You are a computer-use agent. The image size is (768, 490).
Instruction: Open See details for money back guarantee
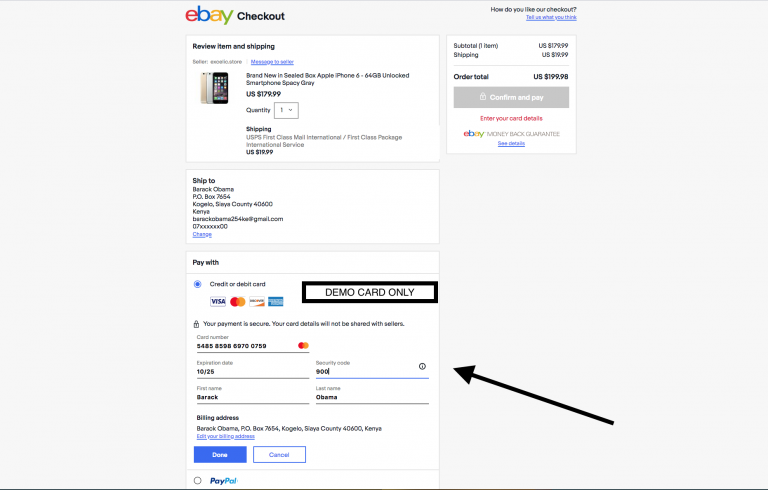[511, 143]
